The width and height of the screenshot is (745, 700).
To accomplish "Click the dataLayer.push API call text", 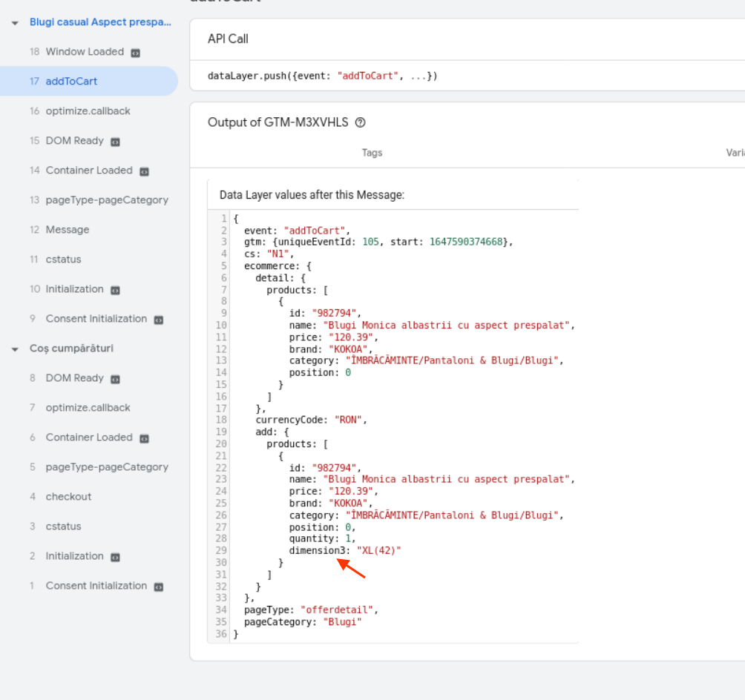I will pyautogui.click(x=322, y=76).
